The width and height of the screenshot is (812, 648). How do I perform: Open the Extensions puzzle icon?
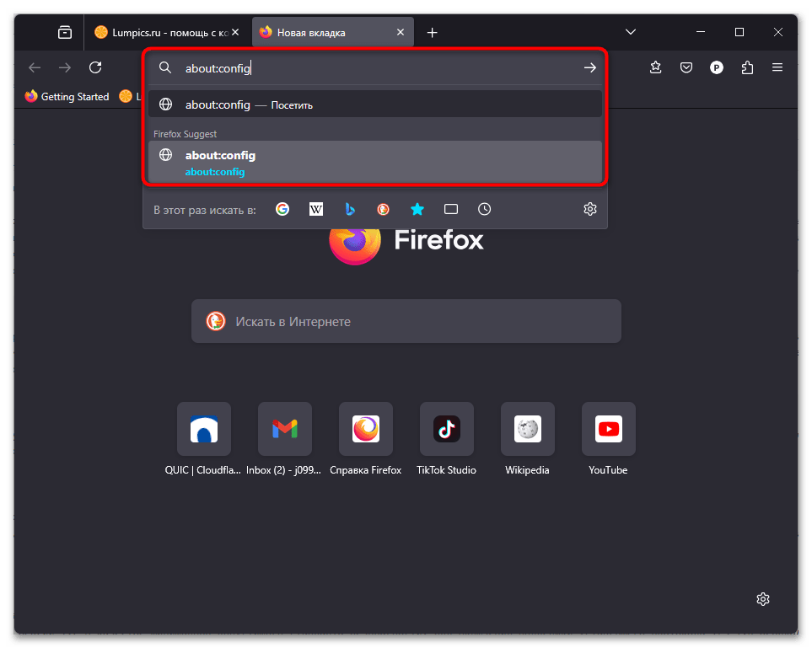click(x=747, y=67)
